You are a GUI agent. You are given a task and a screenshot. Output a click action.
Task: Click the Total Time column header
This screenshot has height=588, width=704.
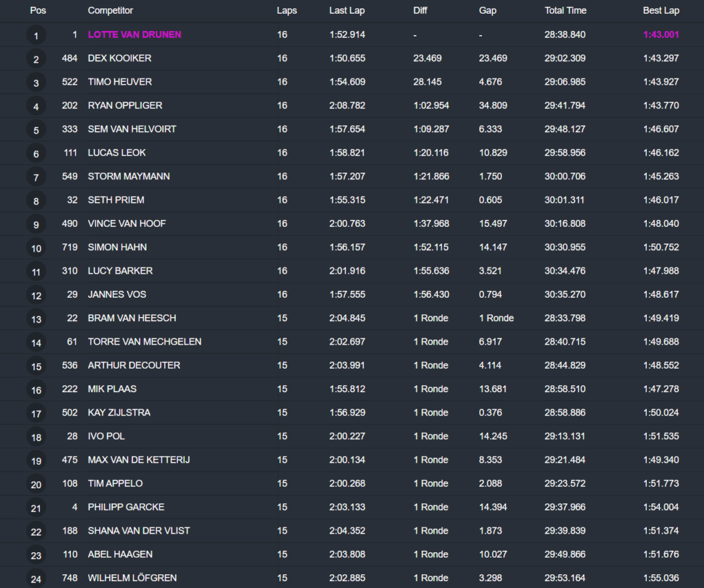pyautogui.click(x=566, y=11)
